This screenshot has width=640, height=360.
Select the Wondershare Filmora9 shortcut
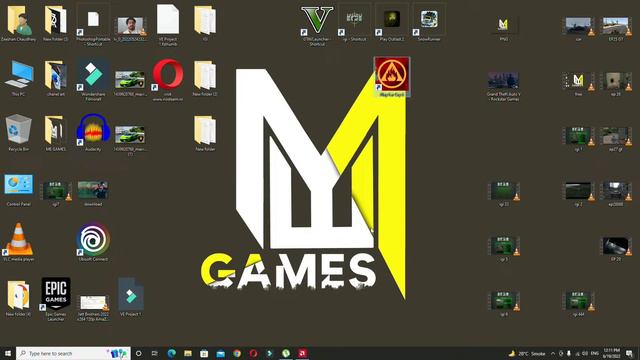pos(93,79)
